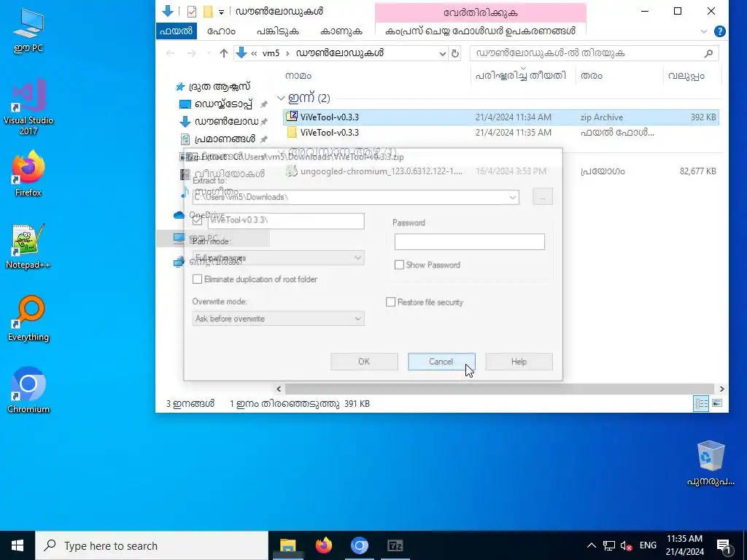Switch to large icons view in status bar
Image resolution: width=747 pixels, height=560 pixels.
point(717,404)
